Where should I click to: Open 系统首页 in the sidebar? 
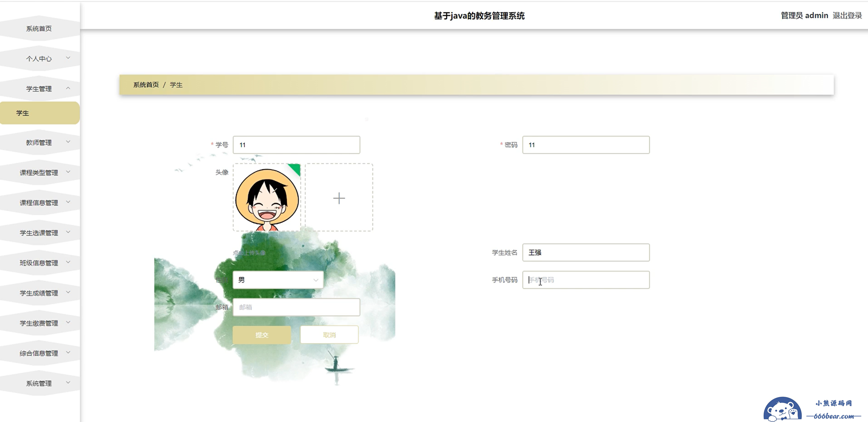40,29
